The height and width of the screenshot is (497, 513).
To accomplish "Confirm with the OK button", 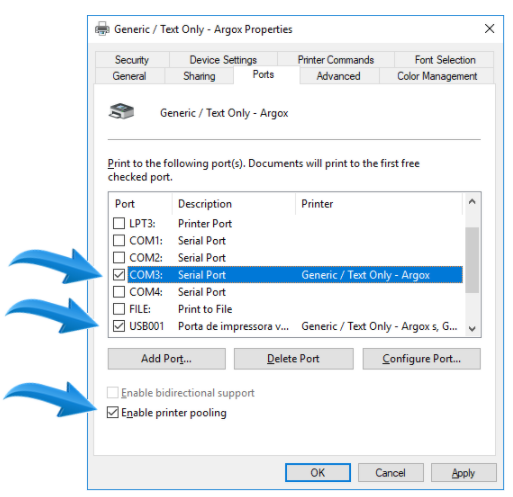I will (318, 472).
